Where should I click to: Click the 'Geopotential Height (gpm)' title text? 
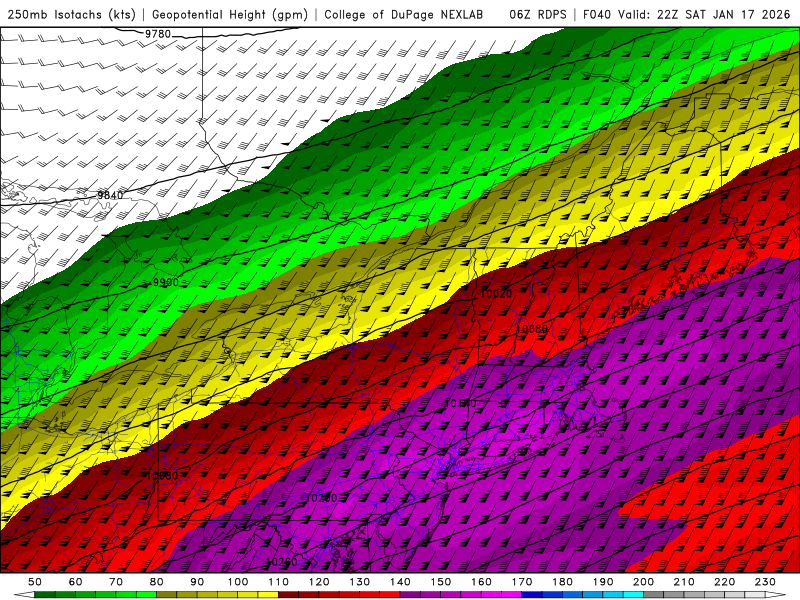(x=230, y=14)
